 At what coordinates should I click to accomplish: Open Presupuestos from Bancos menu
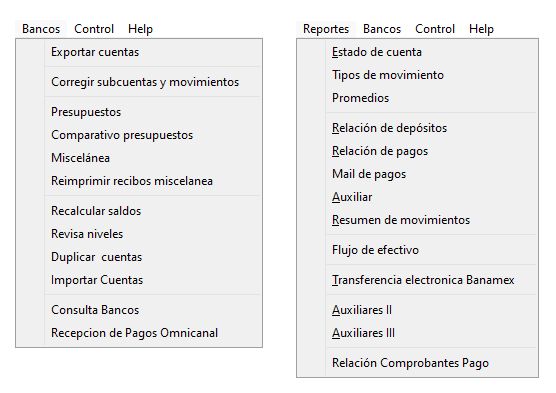[139, 112]
